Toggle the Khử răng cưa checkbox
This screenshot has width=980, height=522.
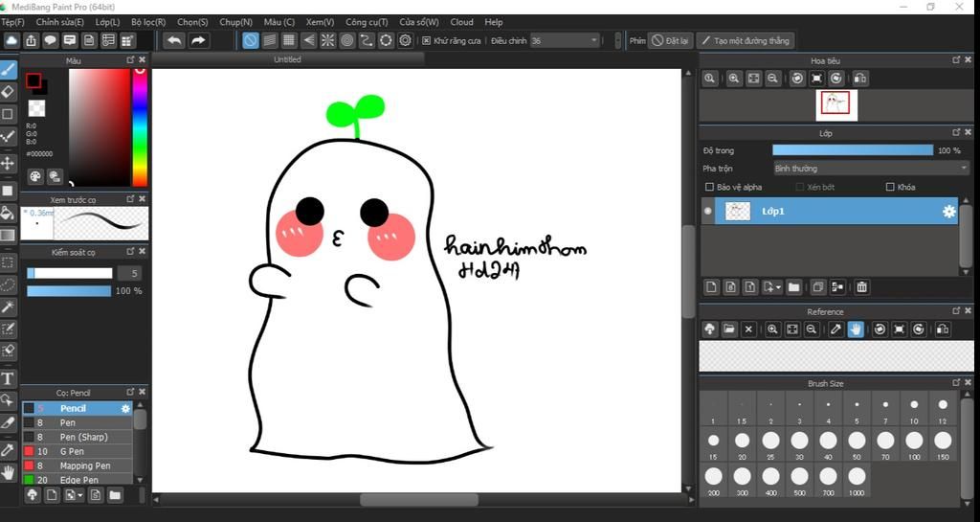point(426,41)
